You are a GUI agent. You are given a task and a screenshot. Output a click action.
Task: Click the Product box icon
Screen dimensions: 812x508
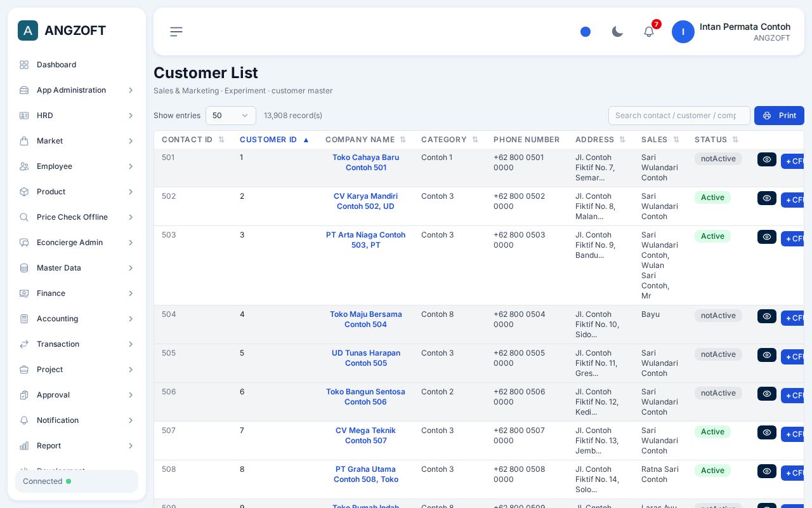click(x=24, y=192)
